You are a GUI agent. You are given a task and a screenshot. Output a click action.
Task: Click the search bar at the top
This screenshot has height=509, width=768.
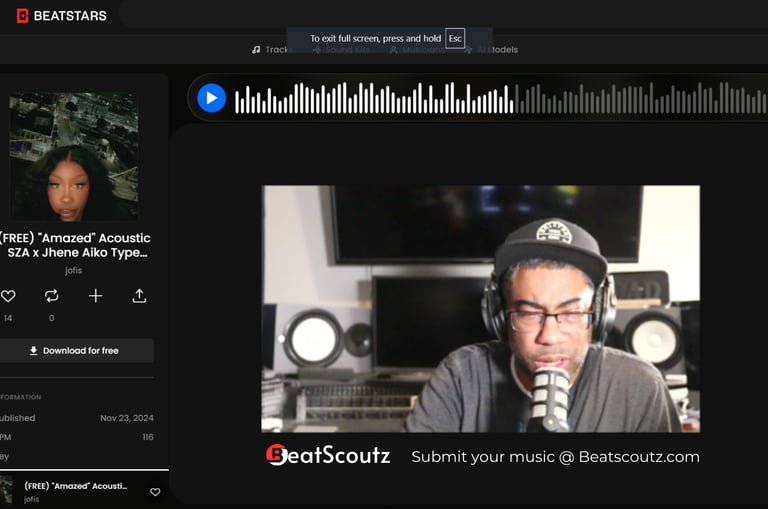pyautogui.click(x=443, y=15)
